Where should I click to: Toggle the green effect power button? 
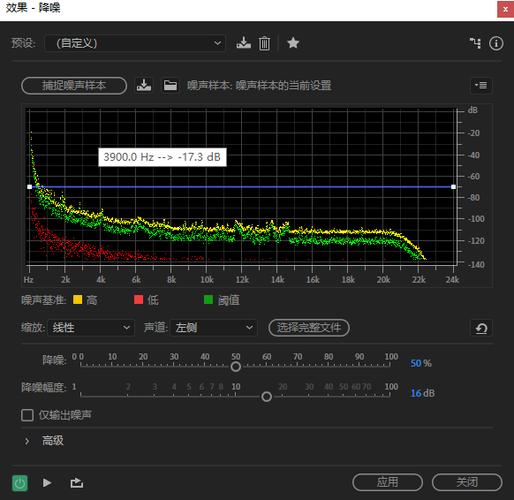[20, 483]
